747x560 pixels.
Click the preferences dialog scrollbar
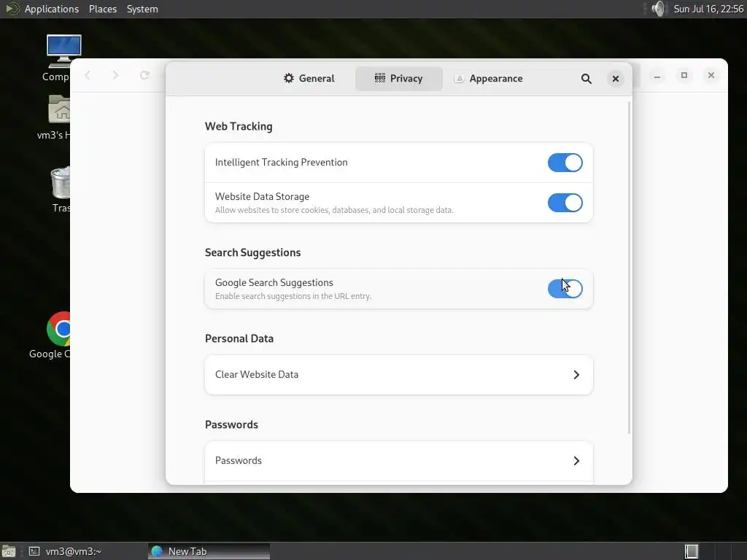(x=630, y=267)
